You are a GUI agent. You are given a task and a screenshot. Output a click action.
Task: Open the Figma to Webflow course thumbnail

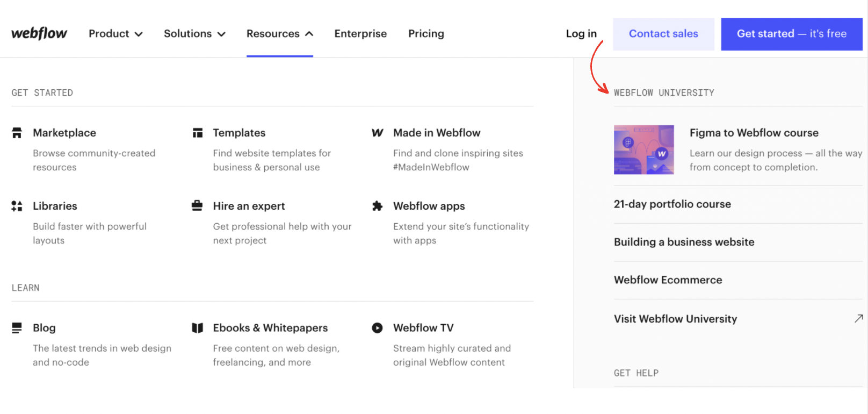point(643,149)
